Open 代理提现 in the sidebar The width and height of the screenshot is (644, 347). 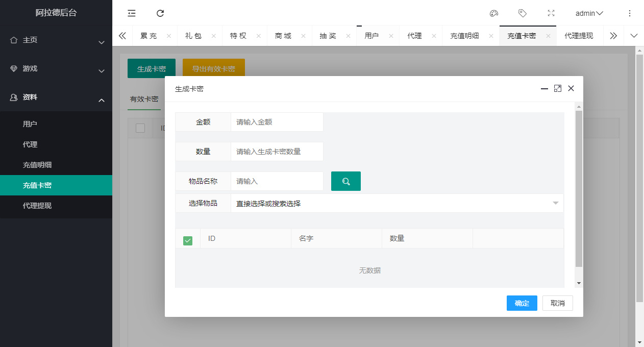(x=37, y=206)
